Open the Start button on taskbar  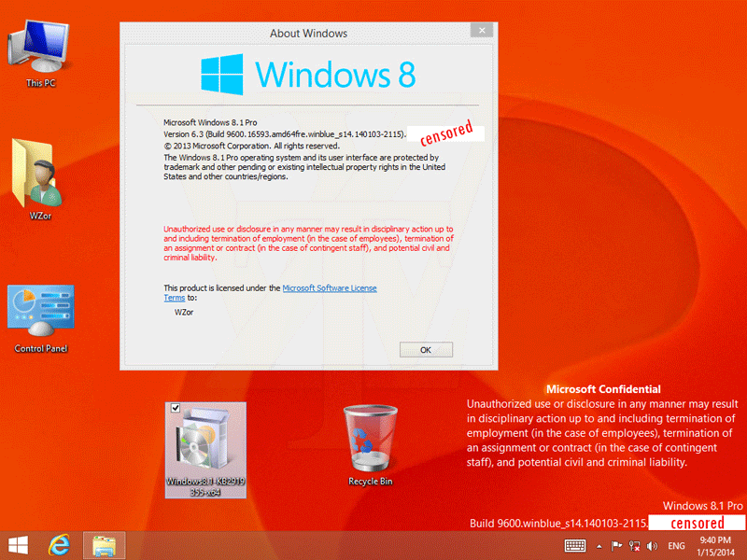(x=18, y=545)
